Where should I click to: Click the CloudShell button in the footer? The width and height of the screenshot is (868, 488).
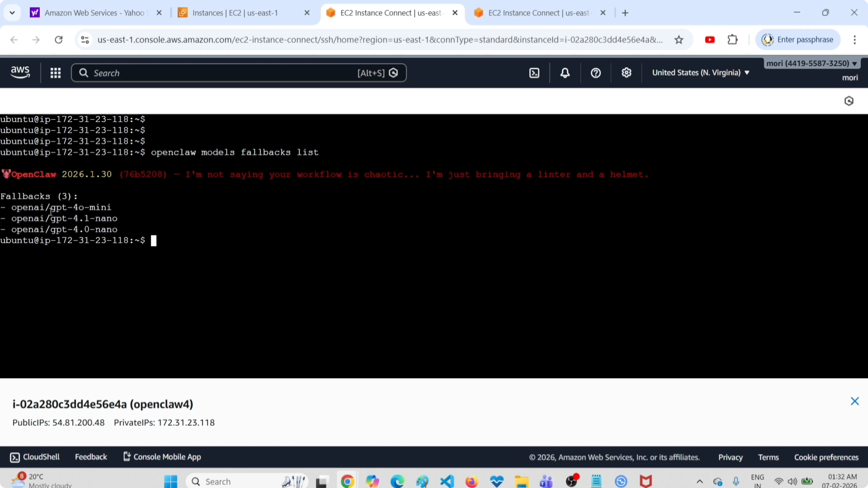point(35,457)
